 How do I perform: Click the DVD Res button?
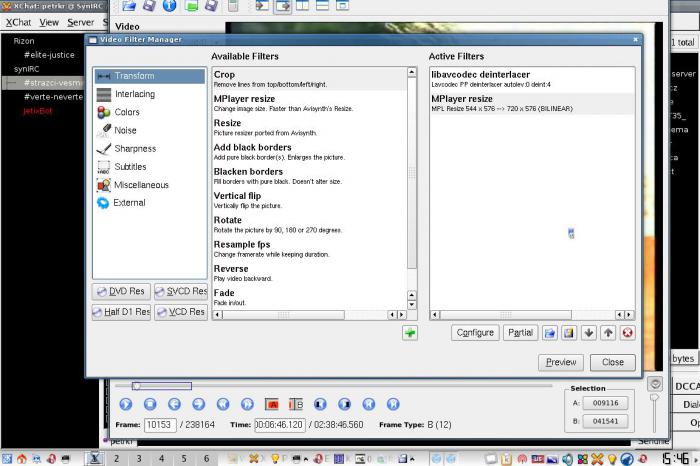coord(121,291)
